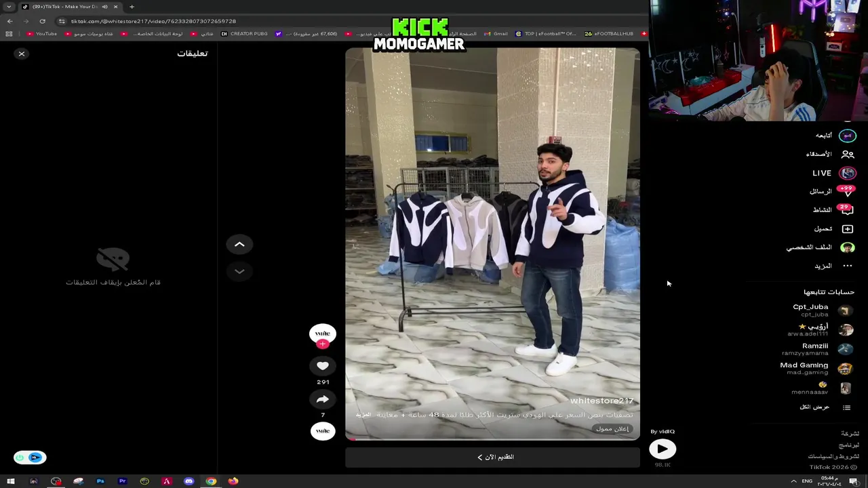Click the program footer link لبرنامج
This screenshot has height=488, width=868.
(x=848, y=445)
